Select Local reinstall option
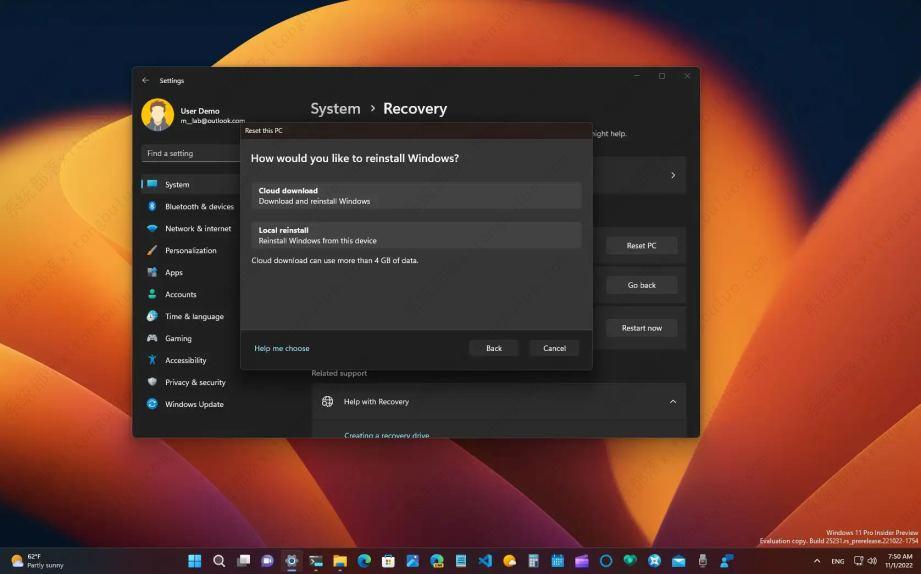The width and height of the screenshot is (921, 574). point(415,235)
